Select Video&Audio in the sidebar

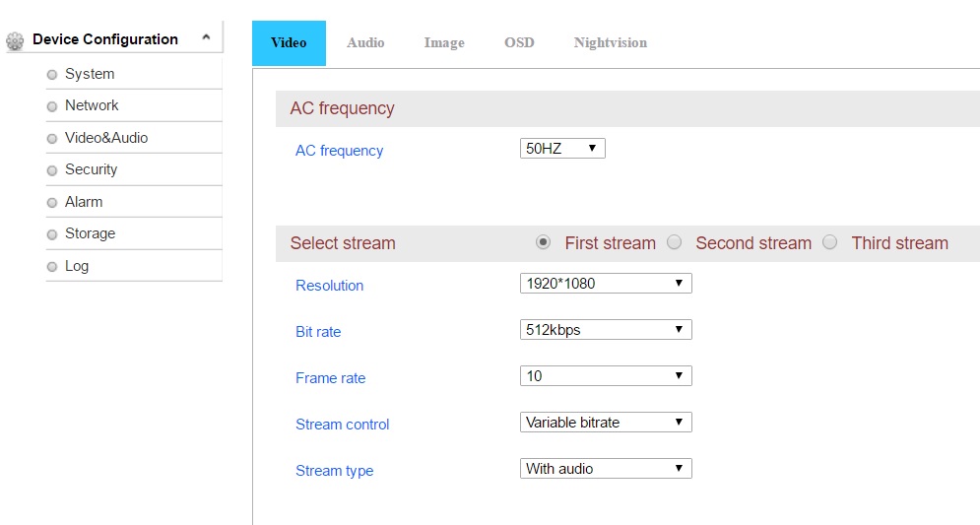click(105, 138)
